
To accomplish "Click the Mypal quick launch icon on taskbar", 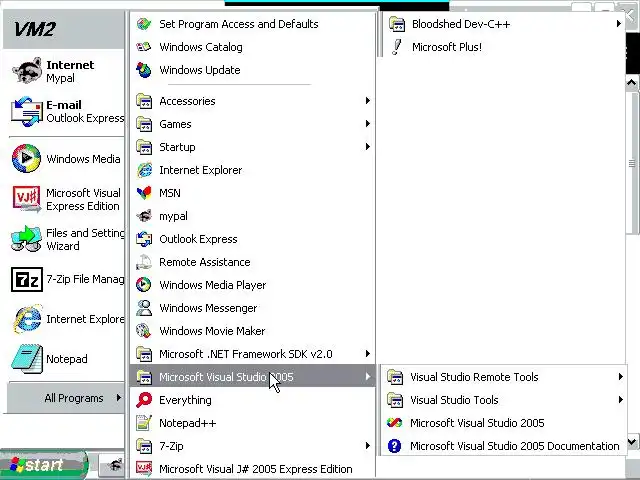I will pyautogui.click(x=116, y=465).
